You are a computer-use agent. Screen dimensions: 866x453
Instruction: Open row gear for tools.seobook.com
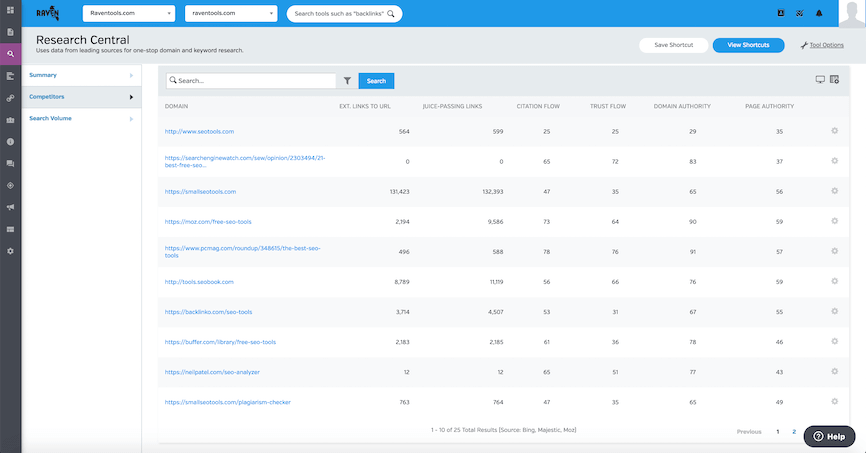coord(835,281)
